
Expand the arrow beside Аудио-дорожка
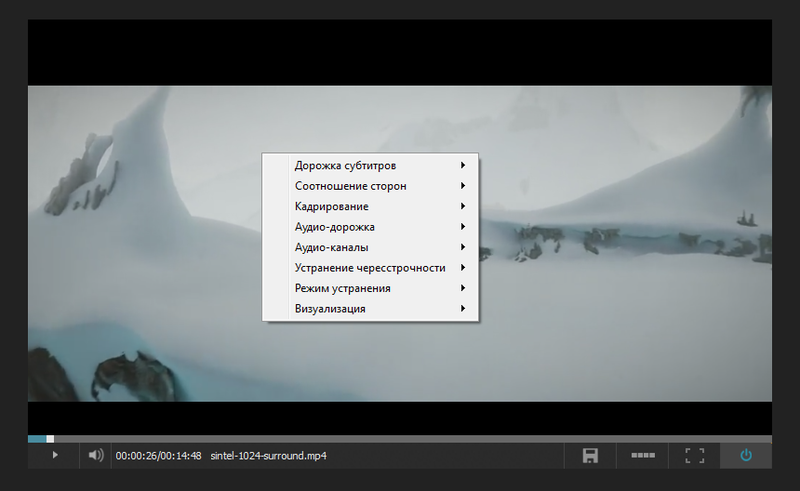[463, 227]
